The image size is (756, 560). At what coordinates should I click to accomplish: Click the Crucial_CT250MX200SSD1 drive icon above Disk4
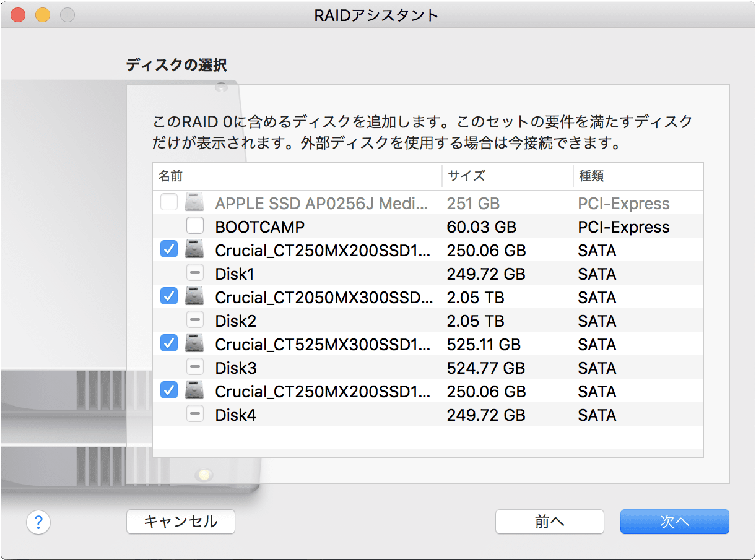(x=194, y=390)
